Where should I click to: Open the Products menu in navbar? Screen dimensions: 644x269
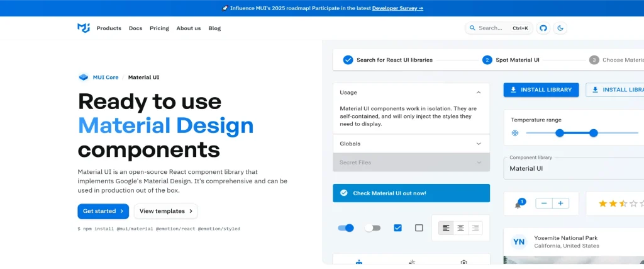click(x=109, y=28)
